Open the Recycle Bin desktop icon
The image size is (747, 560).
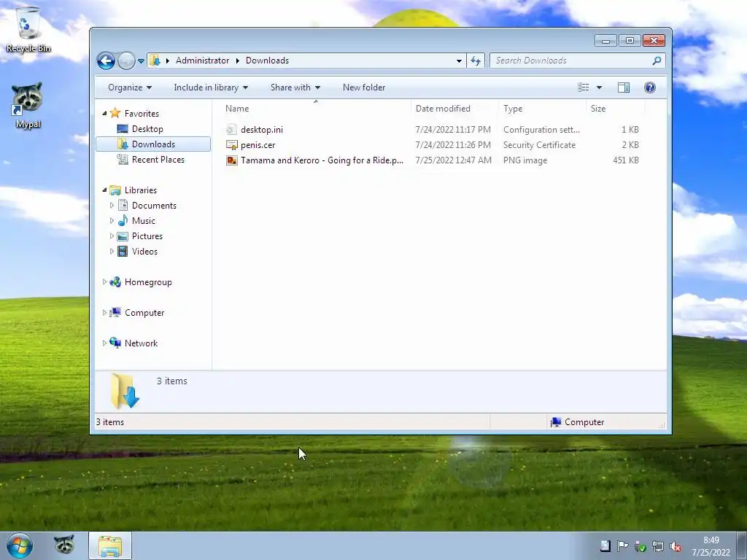pos(28,29)
